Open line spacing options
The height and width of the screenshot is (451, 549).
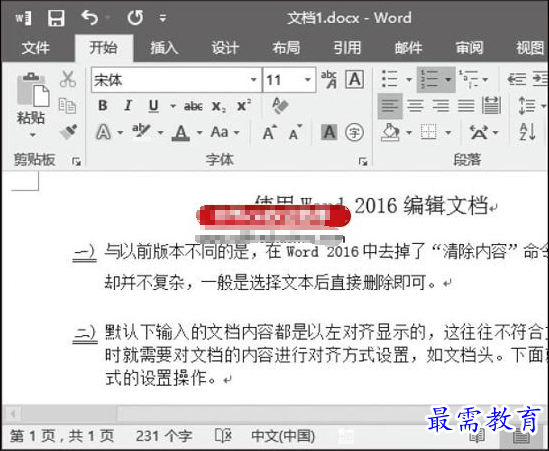[x=527, y=106]
